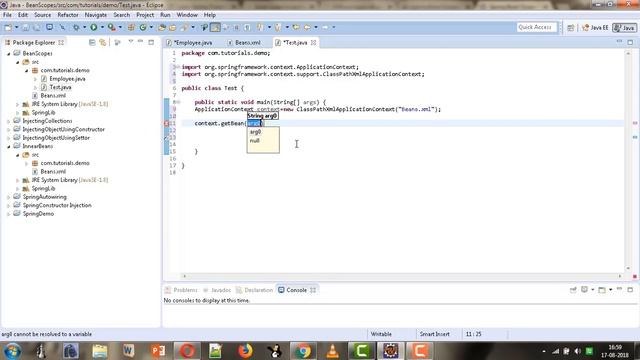Open the Windows Start button

point(12,351)
